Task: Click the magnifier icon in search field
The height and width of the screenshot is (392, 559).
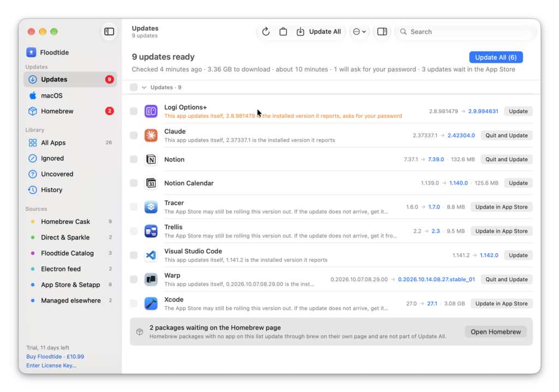Action: [403, 32]
